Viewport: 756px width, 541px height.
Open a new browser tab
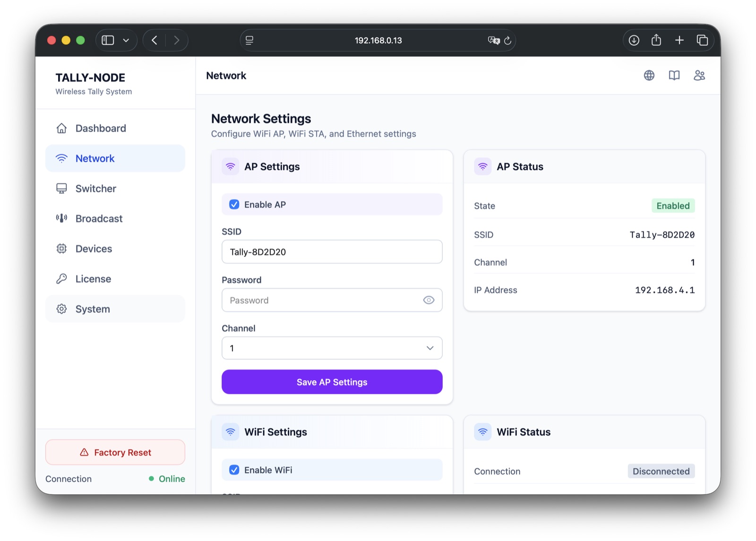[x=679, y=40]
